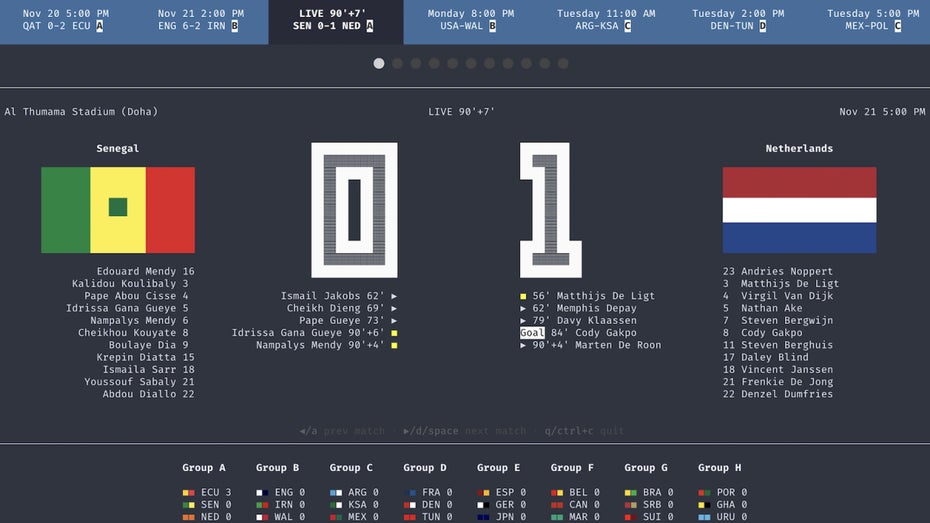Click yellow card icon beside Nampalys Mendy 90'+4'
Viewport: 930px width, 523px height.
pyautogui.click(x=394, y=345)
